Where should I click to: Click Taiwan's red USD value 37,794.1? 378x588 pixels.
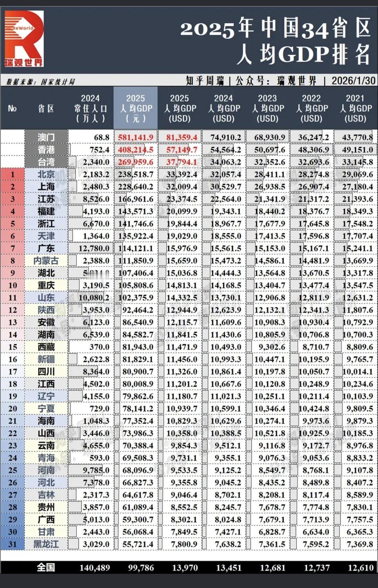click(182, 162)
